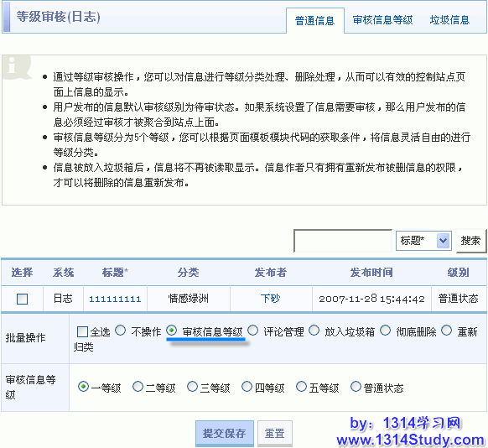
Task: Click the 标题* column header
Action: [115, 273]
